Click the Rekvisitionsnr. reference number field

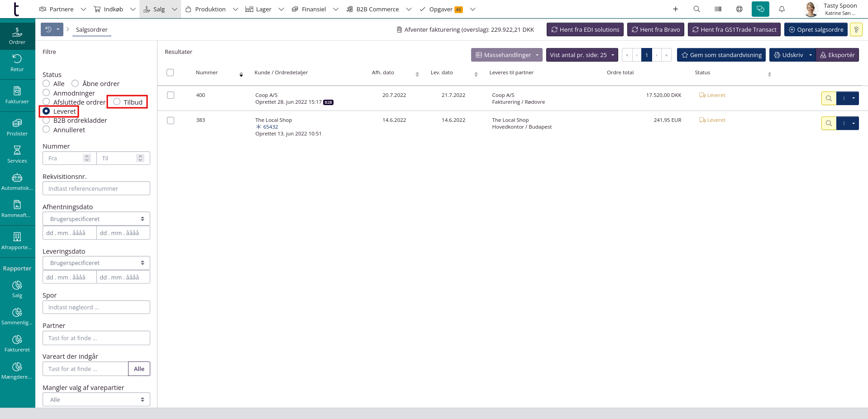96,188
